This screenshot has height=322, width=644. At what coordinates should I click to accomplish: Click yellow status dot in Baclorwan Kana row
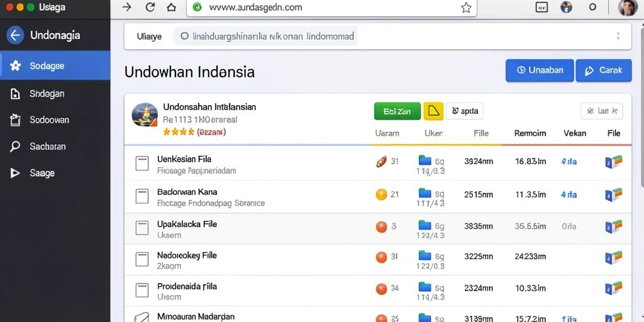[381, 195]
